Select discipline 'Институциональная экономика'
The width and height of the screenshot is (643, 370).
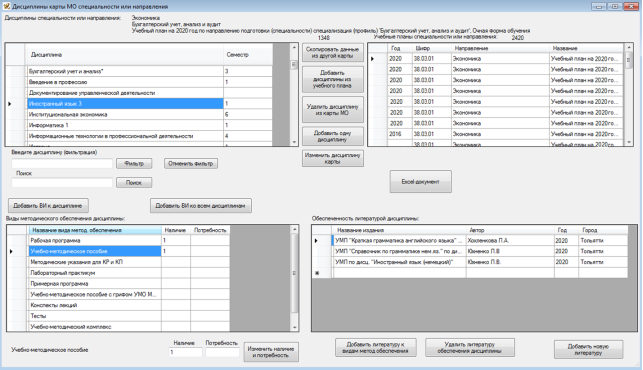[x=139, y=114]
